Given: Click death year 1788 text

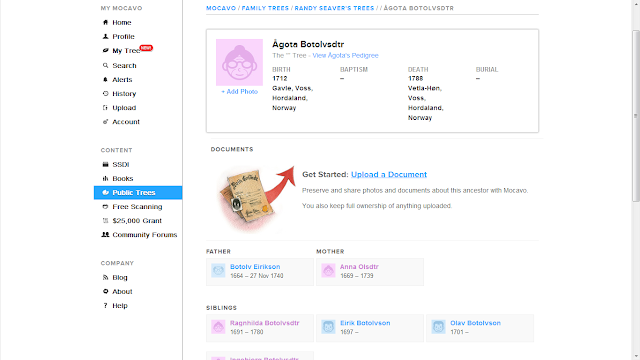Looking at the screenshot, I should click(x=415, y=78).
